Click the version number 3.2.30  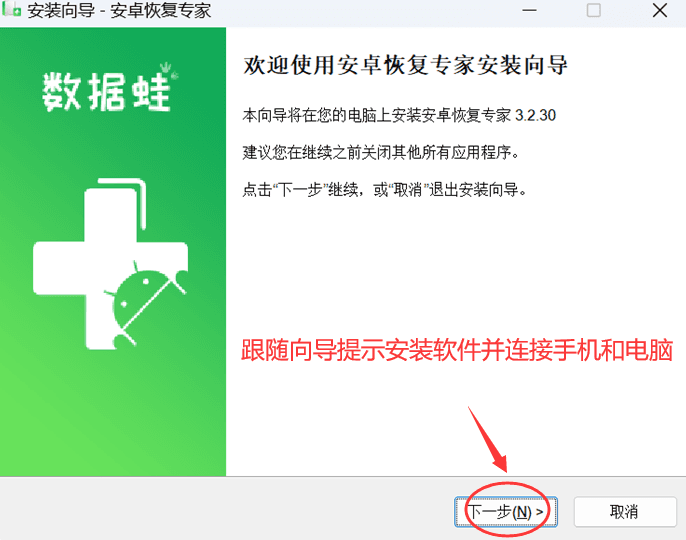(536, 116)
